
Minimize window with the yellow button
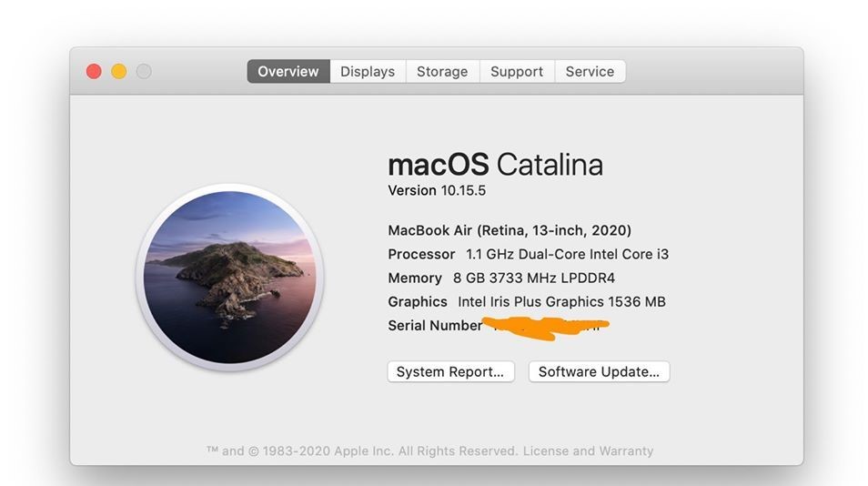[x=119, y=71]
